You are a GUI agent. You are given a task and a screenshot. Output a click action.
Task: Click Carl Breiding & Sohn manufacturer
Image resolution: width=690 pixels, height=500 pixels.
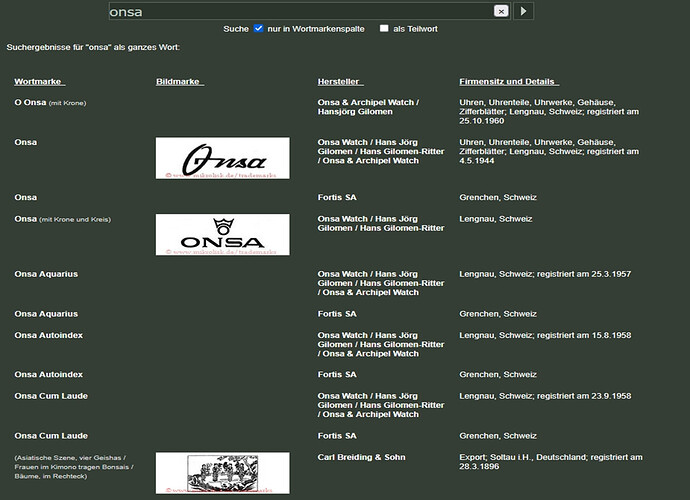363,457
